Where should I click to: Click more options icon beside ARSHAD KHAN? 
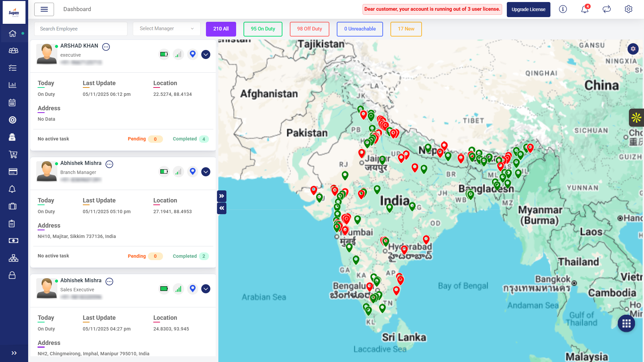coord(106,47)
